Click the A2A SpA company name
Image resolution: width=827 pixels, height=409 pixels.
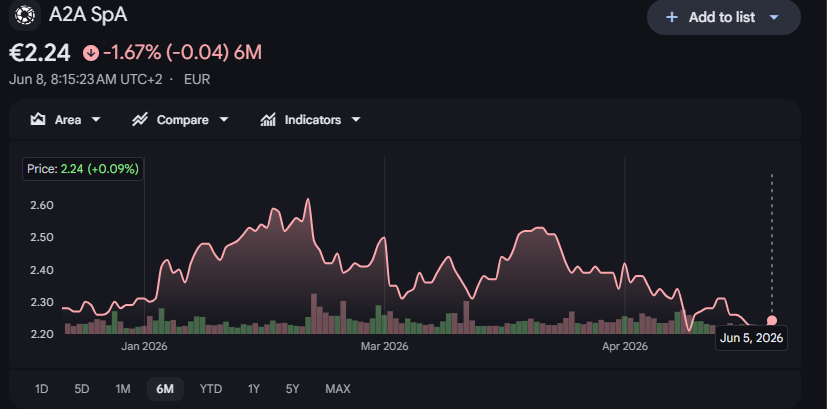pos(88,15)
